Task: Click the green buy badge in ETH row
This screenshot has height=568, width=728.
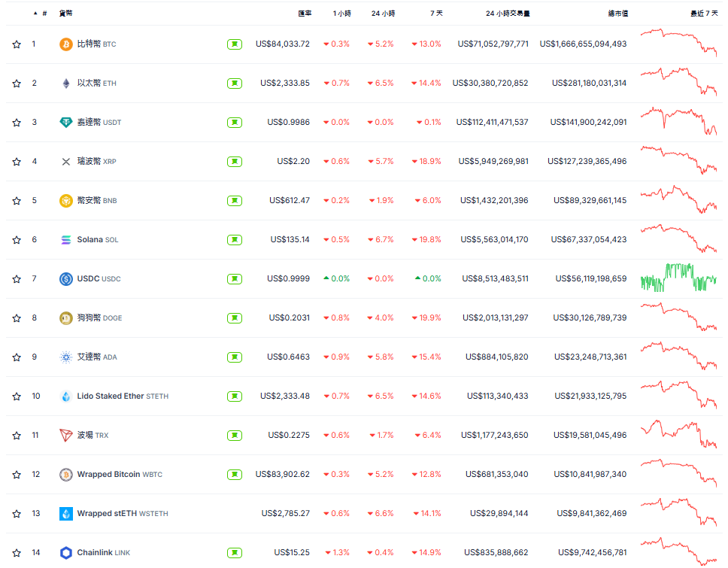Action: (x=235, y=84)
